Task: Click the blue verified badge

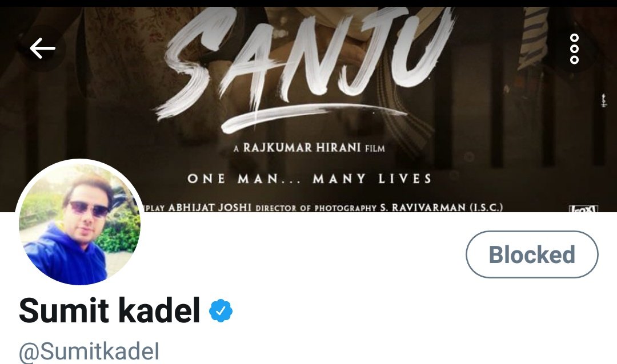Action: coord(221,311)
